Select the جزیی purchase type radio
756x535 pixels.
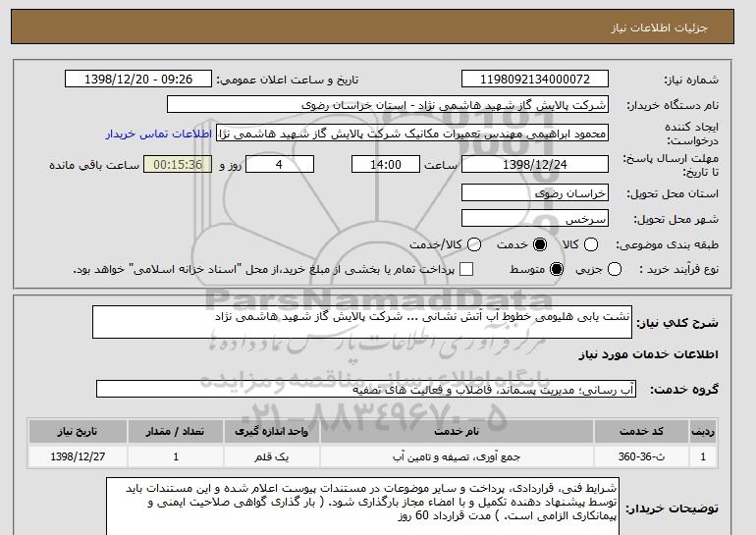615,269
